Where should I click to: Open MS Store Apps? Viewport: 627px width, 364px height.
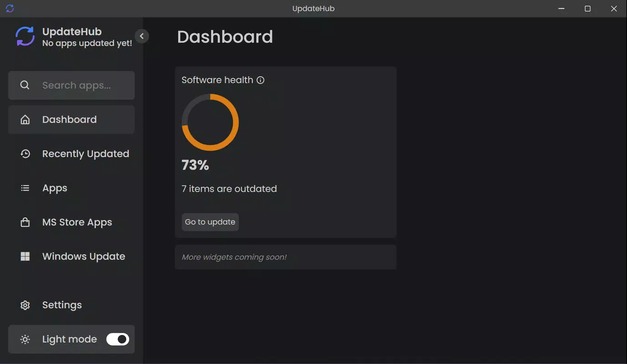pyautogui.click(x=71, y=222)
